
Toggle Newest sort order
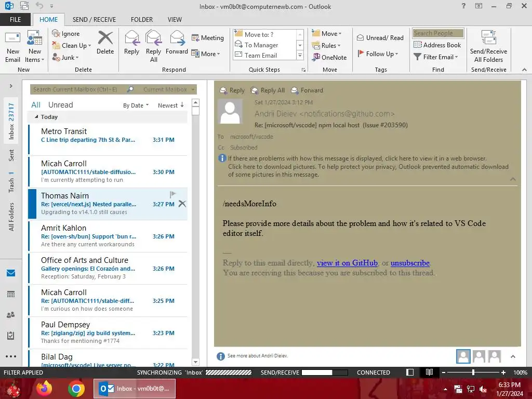(170, 105)
